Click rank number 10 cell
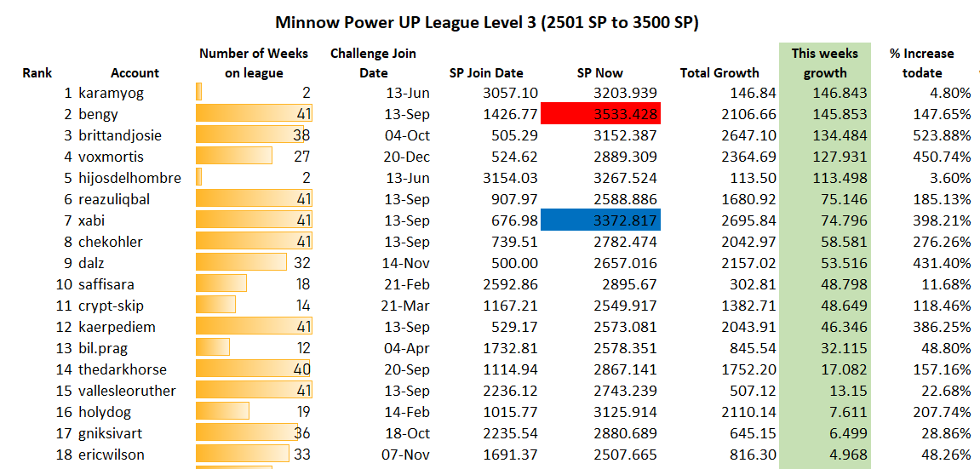 pyautogui.click(x=64, y=285)
